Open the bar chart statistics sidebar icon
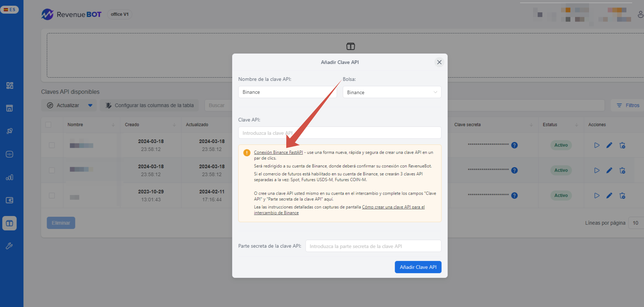 [x=10, y=177]
